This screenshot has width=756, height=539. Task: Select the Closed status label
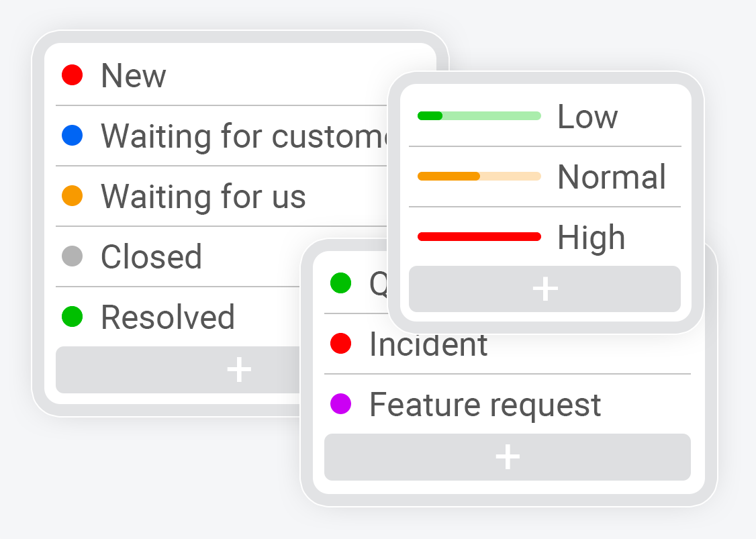(151, 257)
